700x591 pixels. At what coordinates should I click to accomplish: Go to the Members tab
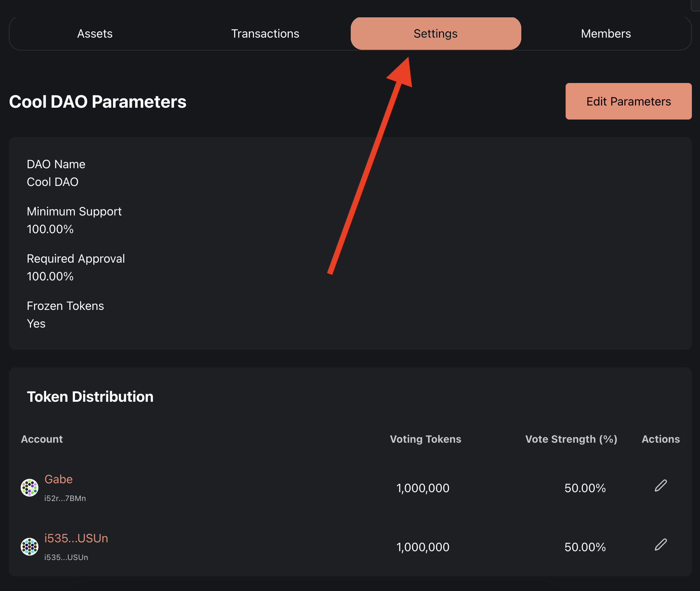pos(606,34)
